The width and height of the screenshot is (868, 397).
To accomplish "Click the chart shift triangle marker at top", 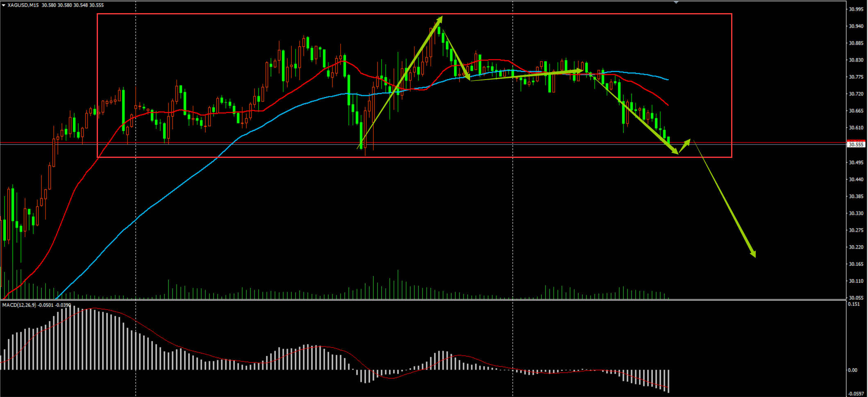I will point(676,2).
